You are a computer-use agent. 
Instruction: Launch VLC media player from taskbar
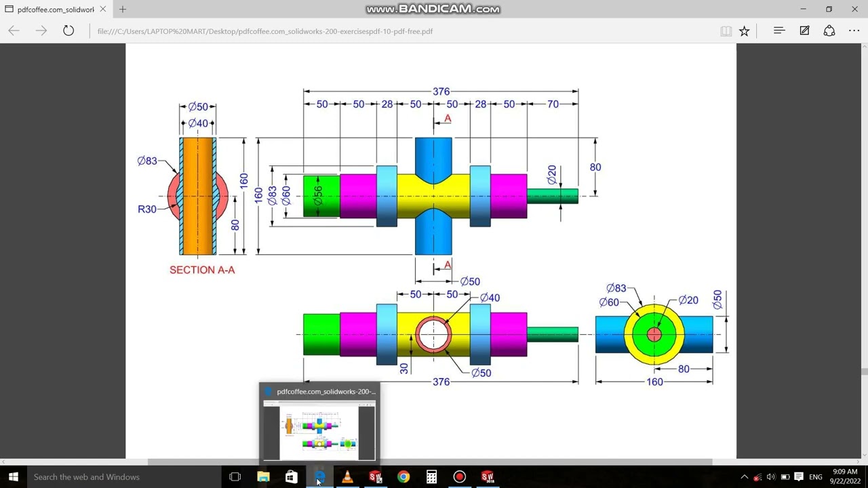click(x=347, y=476)
